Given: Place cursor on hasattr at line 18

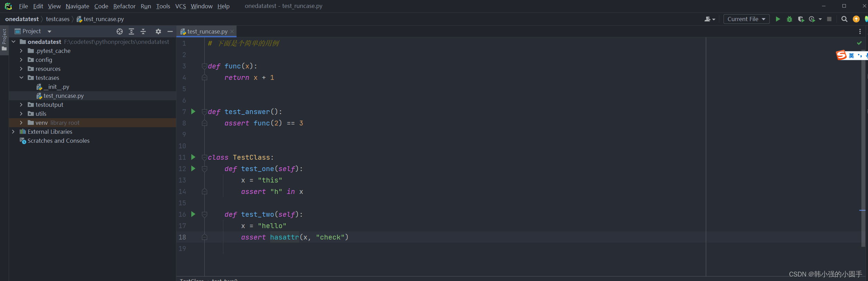Looking at the screenshot, I should click(284, 237).
